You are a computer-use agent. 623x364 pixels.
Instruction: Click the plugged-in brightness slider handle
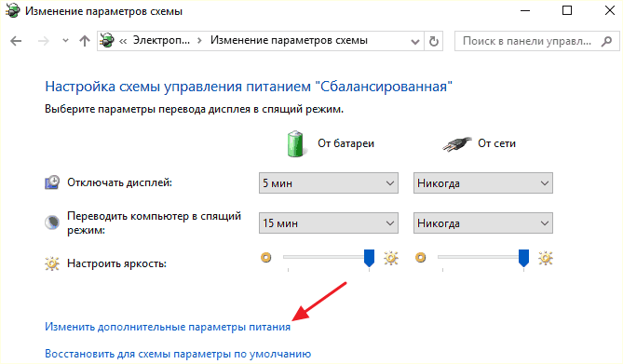tap(523, 258)
